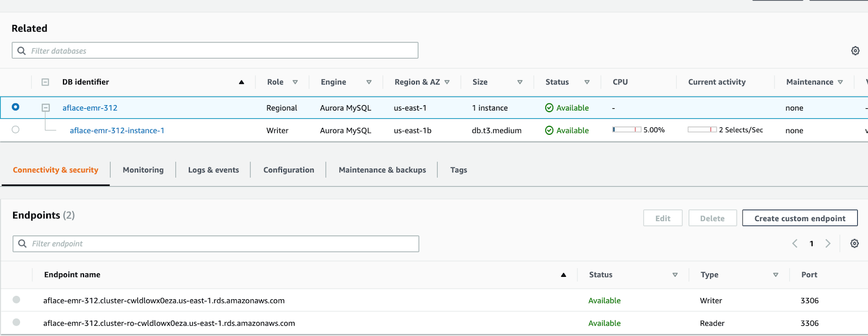
Task: Click Available status of the Writer endpoint
Action: point(604,301)
